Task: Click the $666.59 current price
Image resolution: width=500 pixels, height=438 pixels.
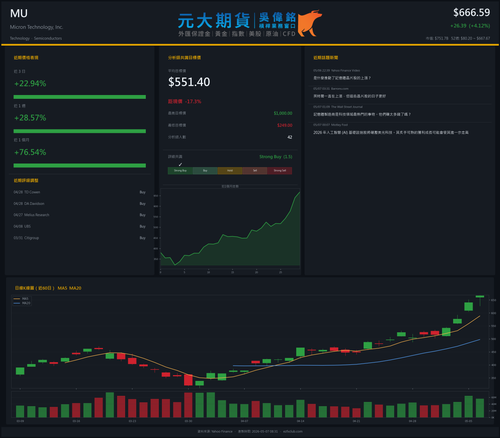Action: (472, 13)
